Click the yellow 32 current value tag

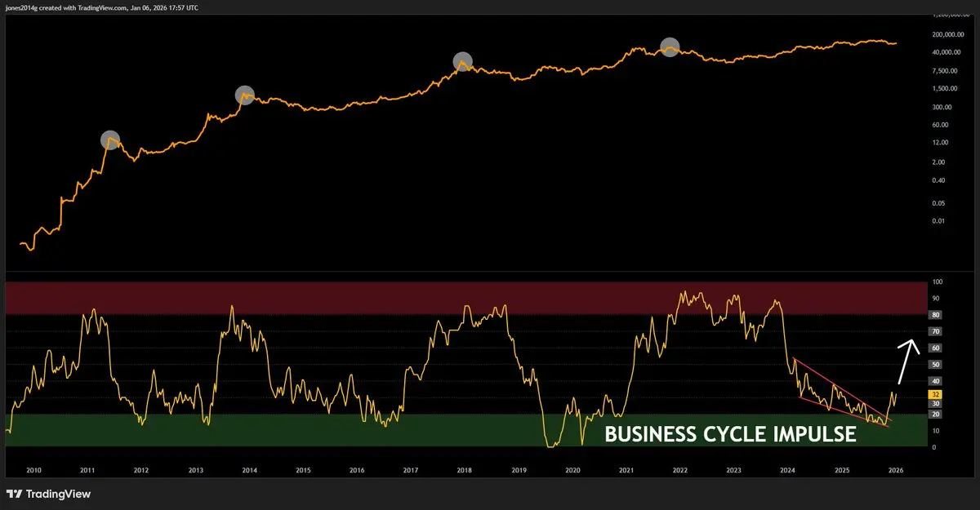pyautogui.click(x=936, y=393)
